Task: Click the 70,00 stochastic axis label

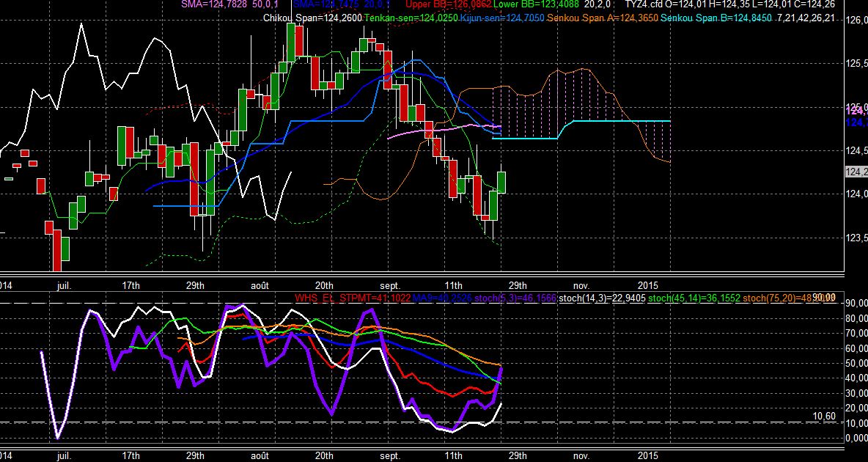Action: (x=857, y=334)
